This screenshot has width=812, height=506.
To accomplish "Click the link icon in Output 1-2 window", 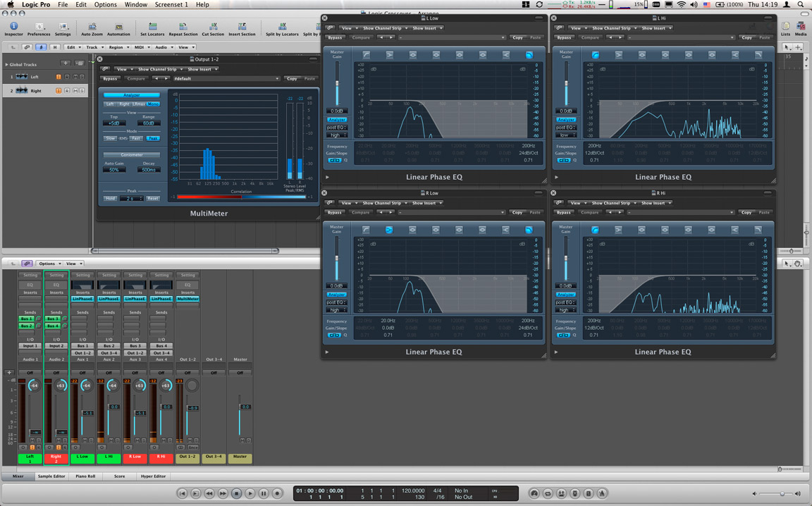I will pyautogui.click(x=105, y=69).
